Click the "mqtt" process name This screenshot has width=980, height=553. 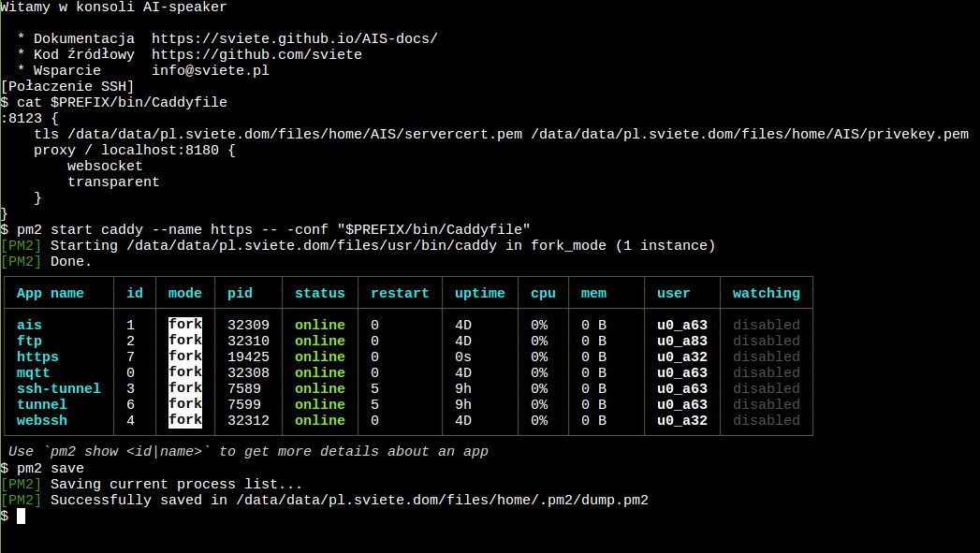coord(34,372)
